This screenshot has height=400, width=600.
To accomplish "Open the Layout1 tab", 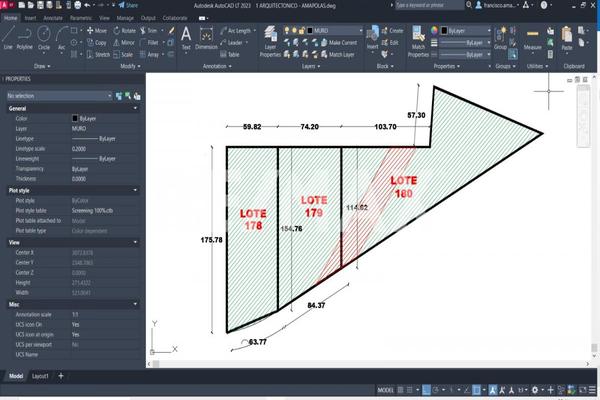I will point(41,376).
